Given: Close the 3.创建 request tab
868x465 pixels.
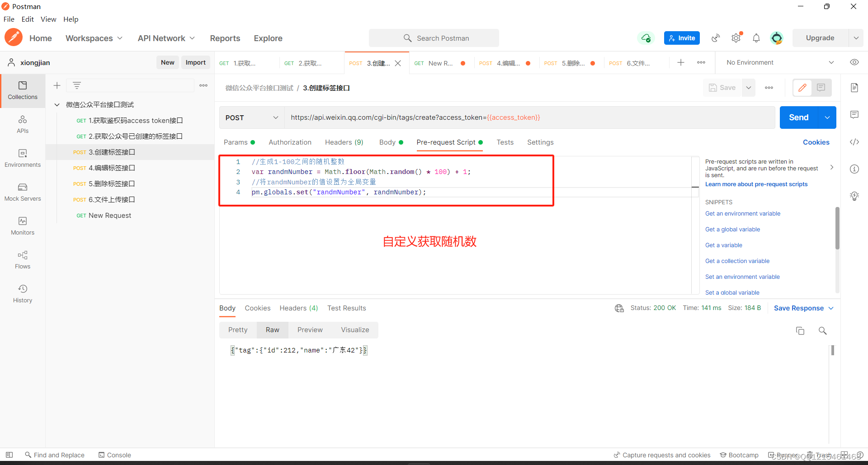Looking at the screenshot, I should click(x=398, y=63).
